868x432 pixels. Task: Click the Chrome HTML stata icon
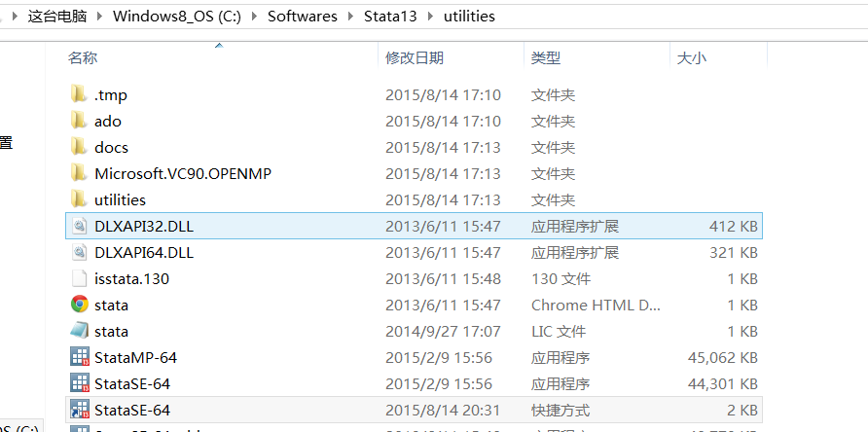coord(80,305)
